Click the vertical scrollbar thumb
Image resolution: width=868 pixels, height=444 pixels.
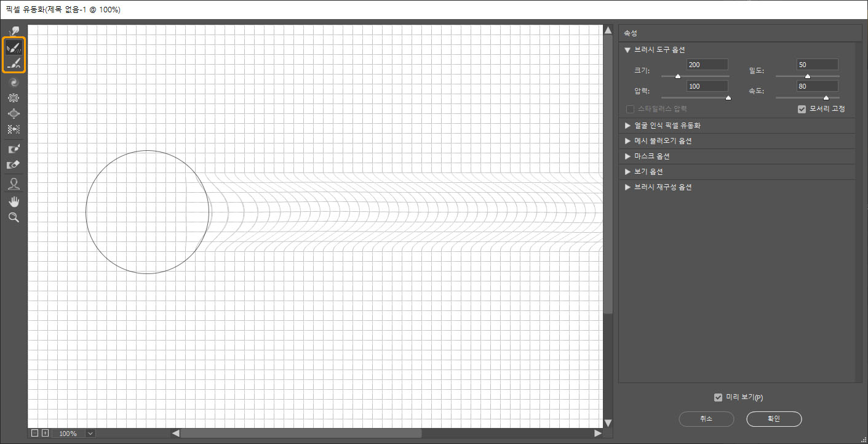coord(608,176)
